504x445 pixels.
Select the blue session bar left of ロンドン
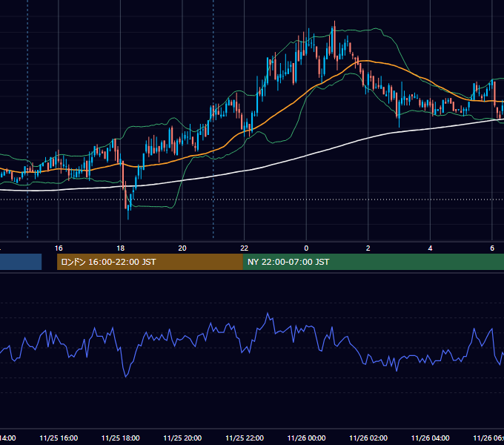[21, 262]
